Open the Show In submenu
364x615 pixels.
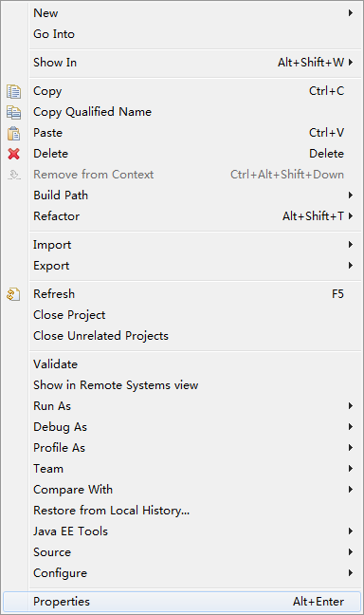[195, 63]
